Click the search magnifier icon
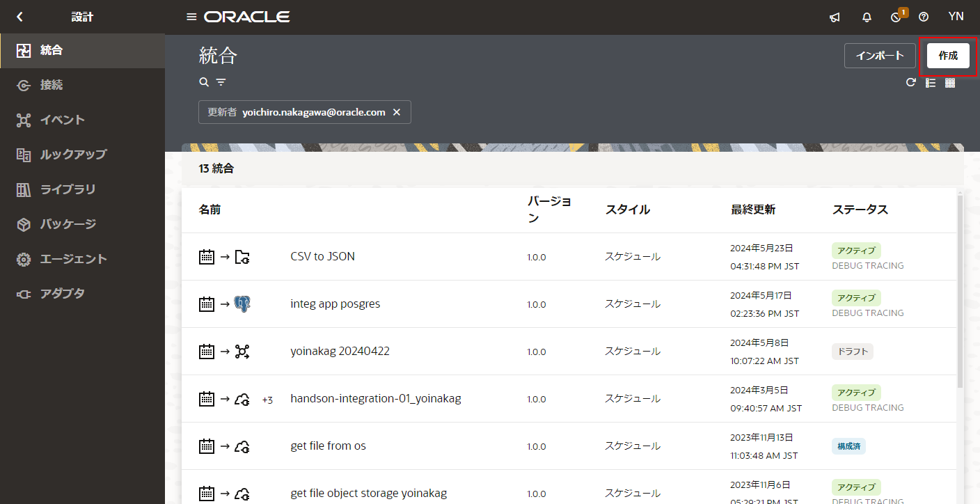Screen dimensions: 980x504 pyautogui.click(x=204, y=82)
